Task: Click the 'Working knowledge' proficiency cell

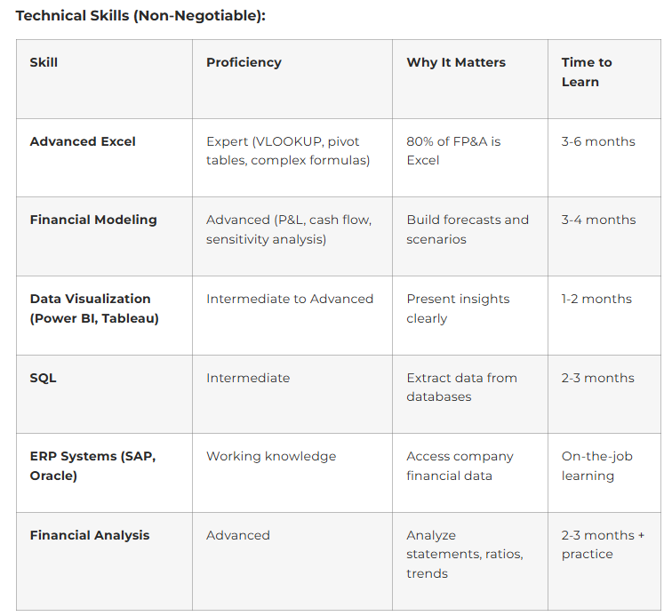Action: point(271,456)
